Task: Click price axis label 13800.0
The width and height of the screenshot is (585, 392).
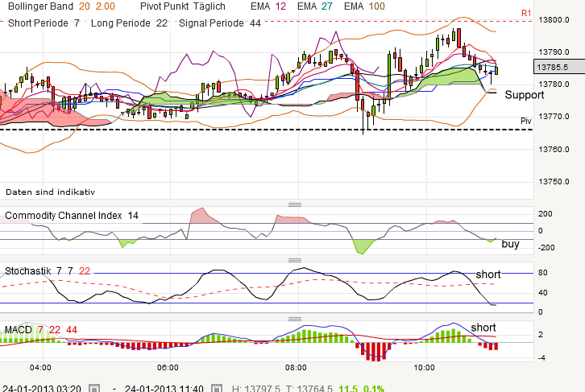Action: (x=554, y=20)
